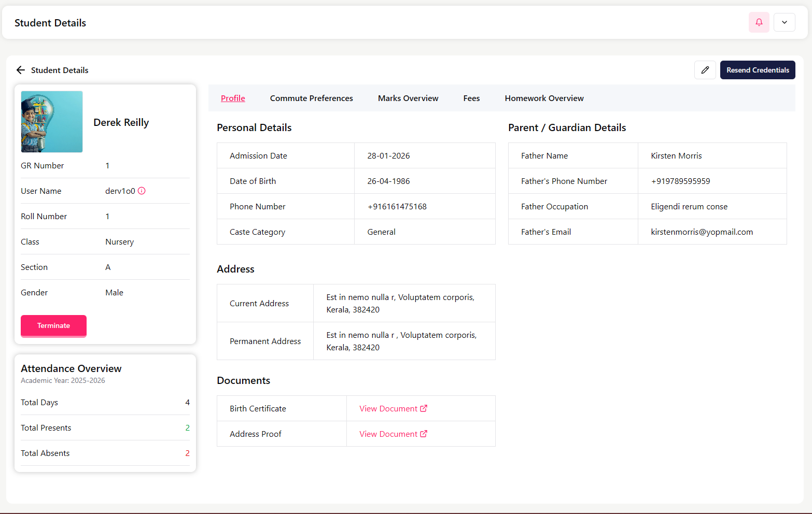
Task: Select the Fees tab
Action: [471, 98]
